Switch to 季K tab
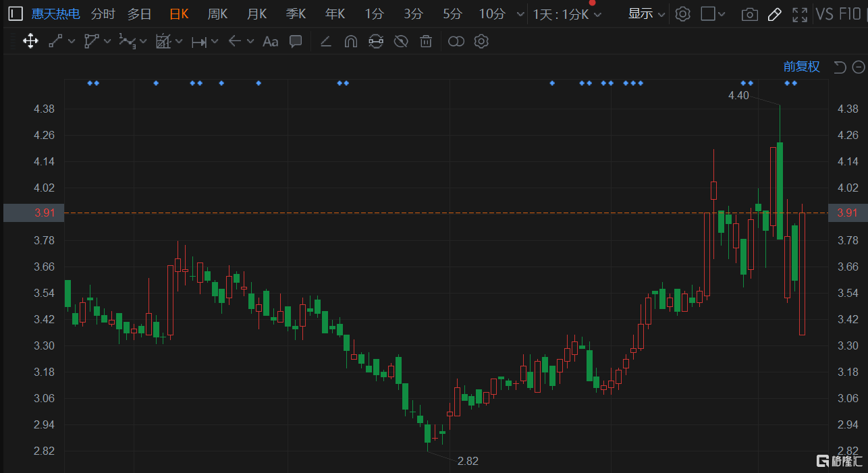Image resolution: width=868 pixels, height=473 pixels. [x=296, y=13]
